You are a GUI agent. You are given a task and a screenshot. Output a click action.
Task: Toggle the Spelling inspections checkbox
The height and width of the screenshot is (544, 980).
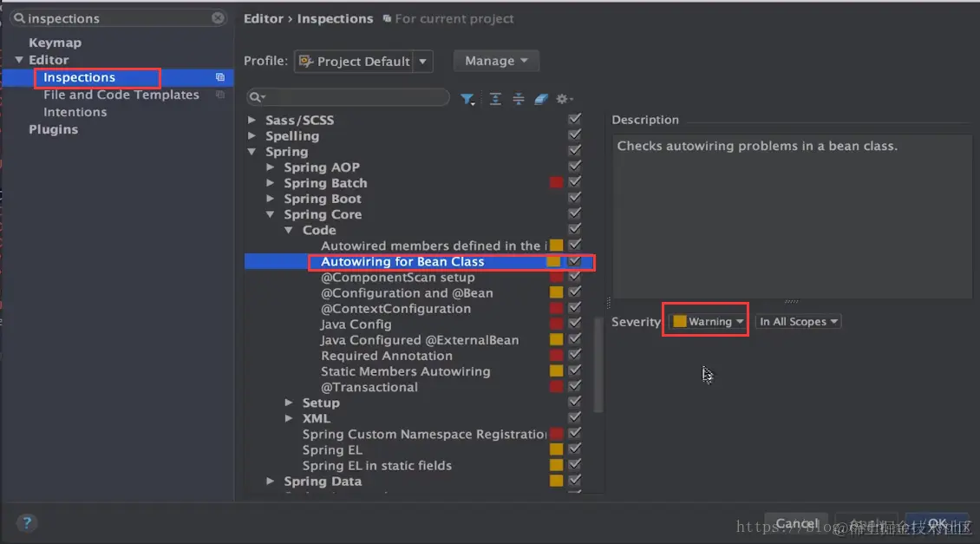coord(575,134)
